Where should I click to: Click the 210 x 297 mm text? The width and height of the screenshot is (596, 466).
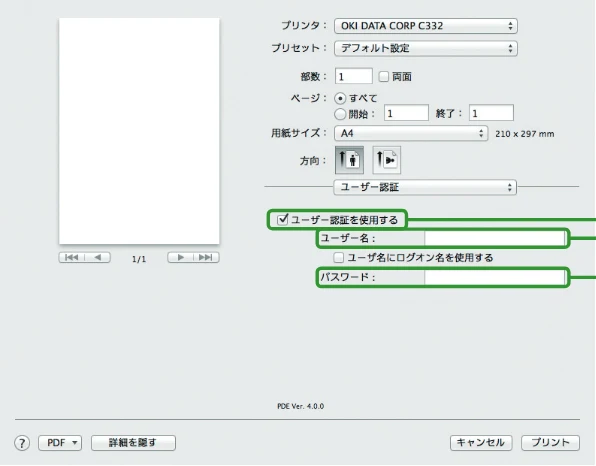point(525,134)
